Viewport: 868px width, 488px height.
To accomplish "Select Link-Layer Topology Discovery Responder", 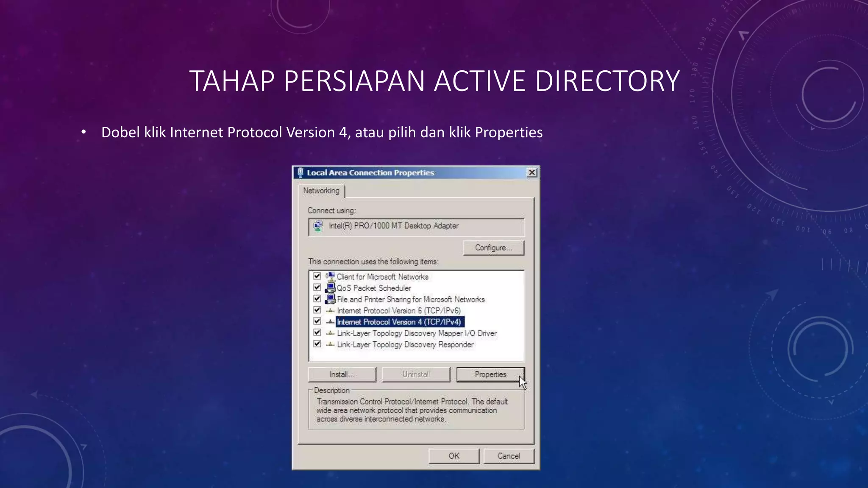I will pyautogui.click(x=405, y=345).
